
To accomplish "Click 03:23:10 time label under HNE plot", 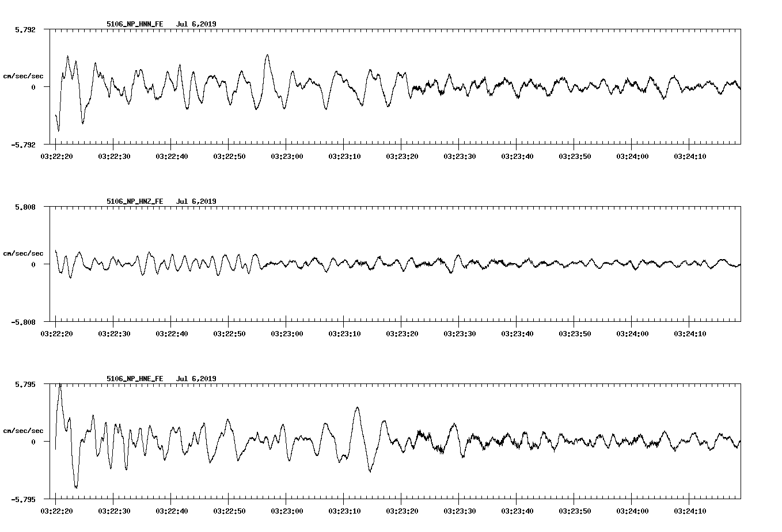I will pos(344,511).
